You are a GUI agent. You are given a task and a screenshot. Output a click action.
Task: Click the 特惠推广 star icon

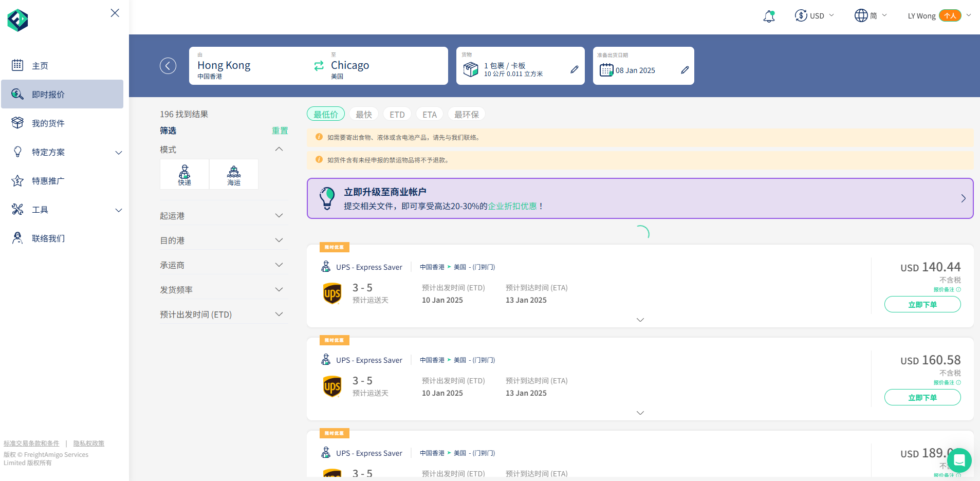pos(17,180)
